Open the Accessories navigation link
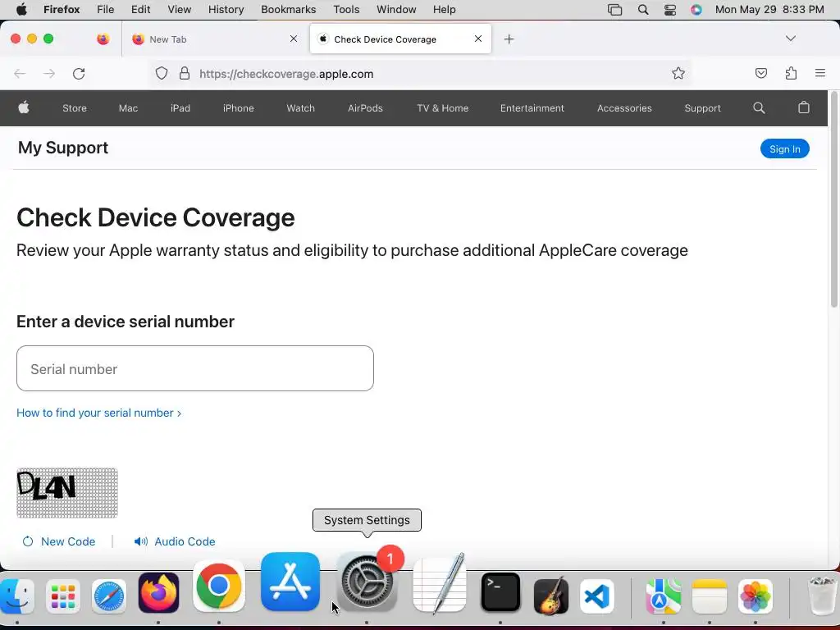The image size is (840, 630). coord(624,108)
